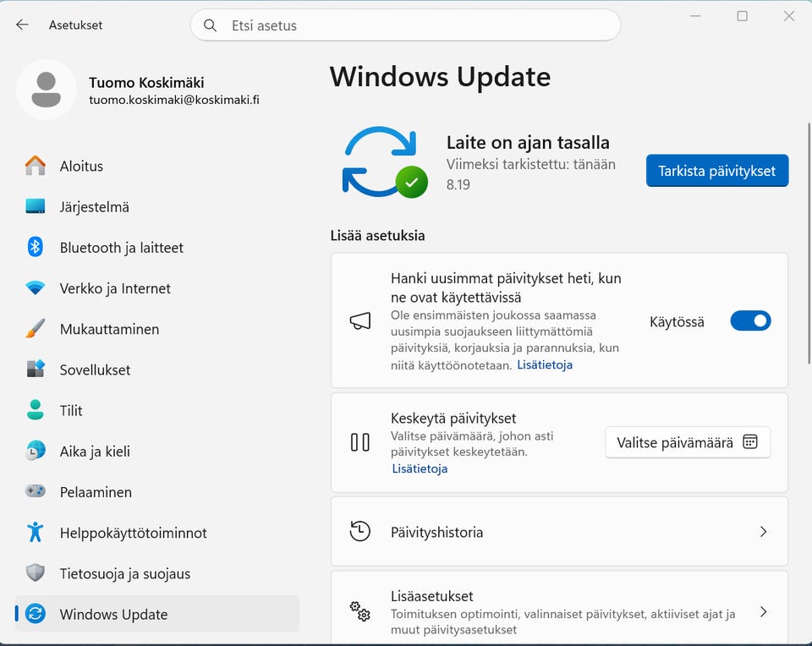Open the Valitse päivämäärä dropdown

pyautogui.click(x=687, y=442)
